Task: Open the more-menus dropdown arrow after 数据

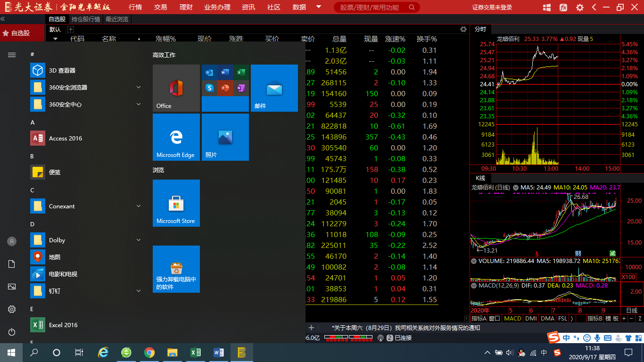Action: (319, 7)
